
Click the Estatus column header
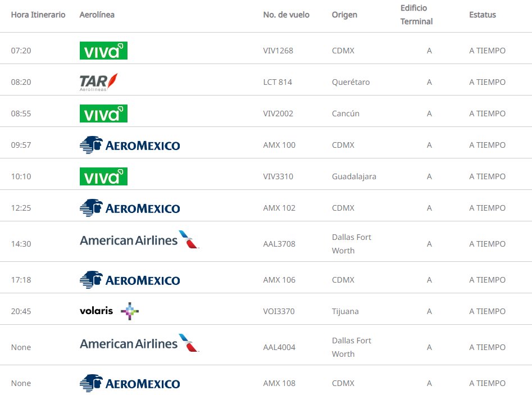click(x=483, y=15)
